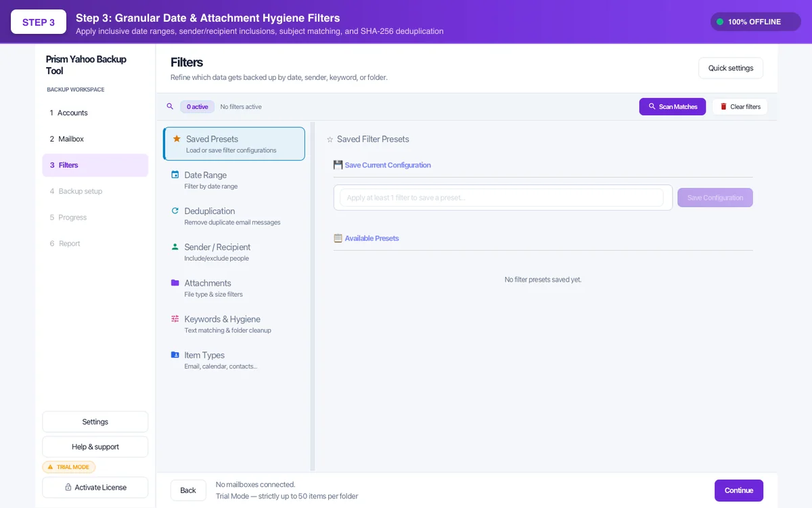This screenshot has height=508, width=812.
Task: Click the refresh icon for Deduplication
Action: coord(175,211)
